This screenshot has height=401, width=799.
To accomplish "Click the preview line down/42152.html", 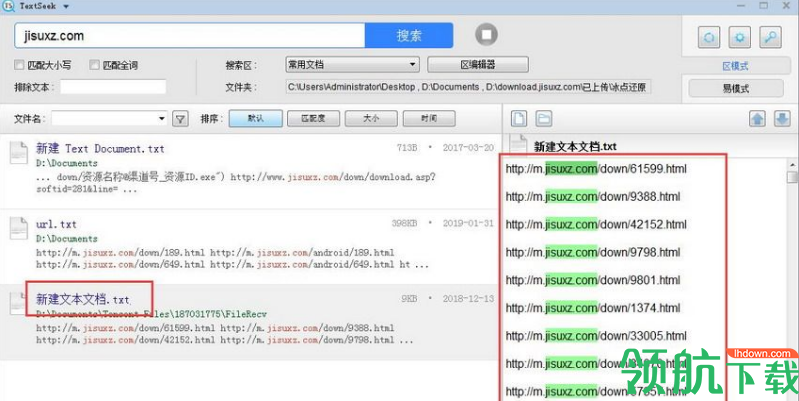I will (596, 225).
